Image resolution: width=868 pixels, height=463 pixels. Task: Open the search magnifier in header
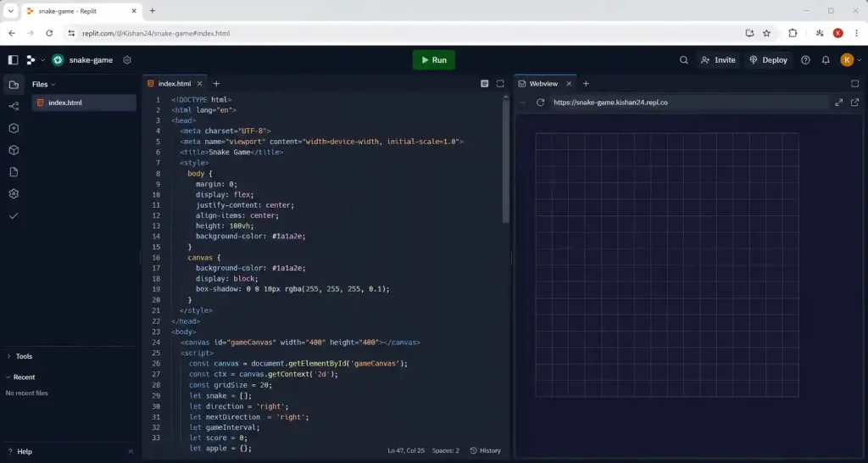click(x=684, y=60)
